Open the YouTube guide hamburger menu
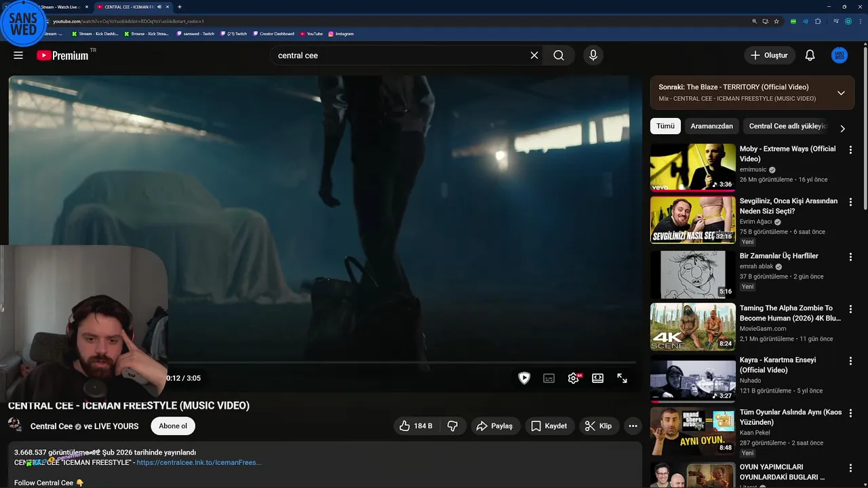Image resolution: width=868 pixels, height=488 pixels. click(x=18, y=56)
